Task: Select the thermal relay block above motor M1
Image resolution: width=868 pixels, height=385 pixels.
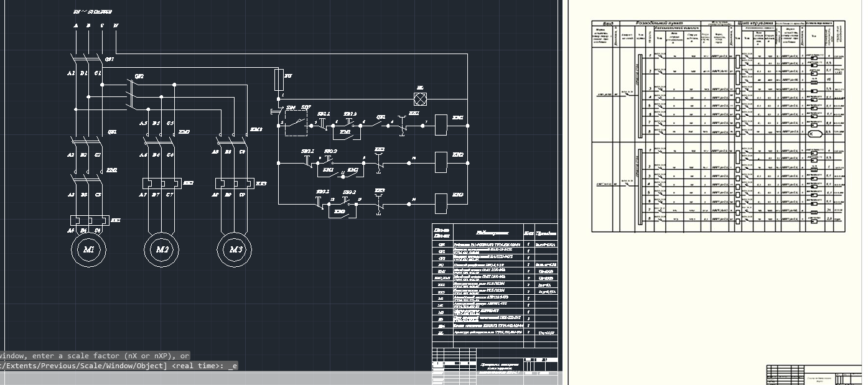Action: [x=90, y=220]
